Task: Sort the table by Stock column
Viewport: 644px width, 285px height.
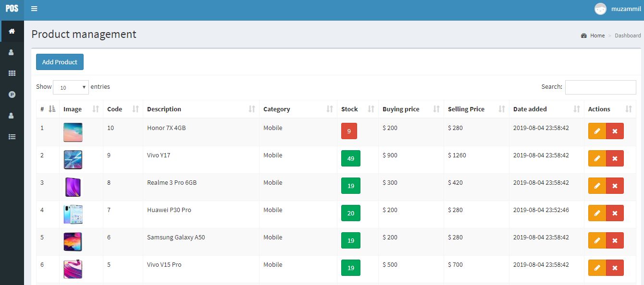Action: click(x=358, y=109)
